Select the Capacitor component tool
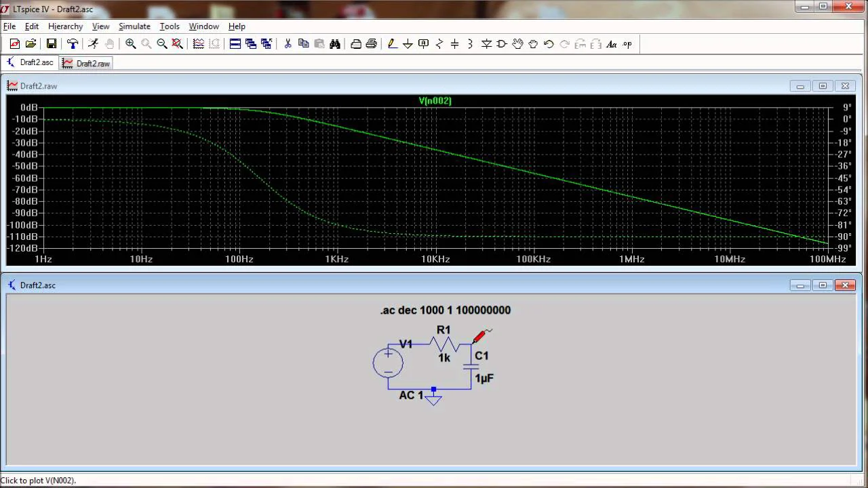Image resolution: width=868 pixels, height=488 pixels. point(455,44)
